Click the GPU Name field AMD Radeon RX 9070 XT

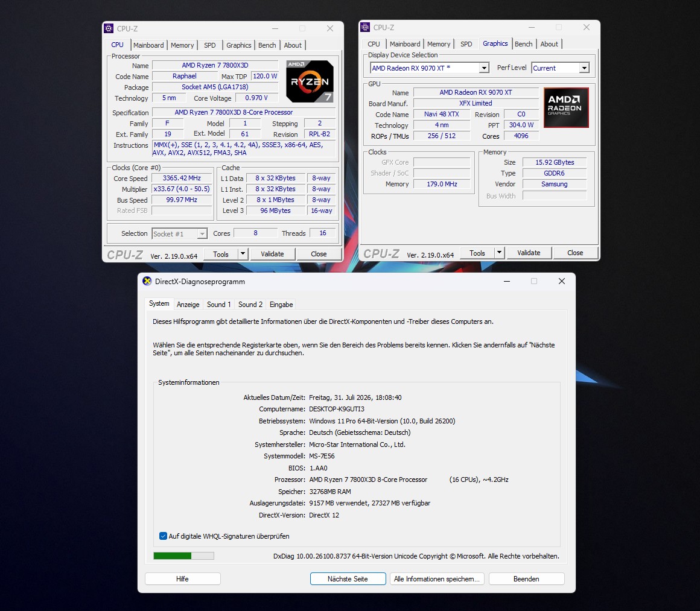click(476, 92)
